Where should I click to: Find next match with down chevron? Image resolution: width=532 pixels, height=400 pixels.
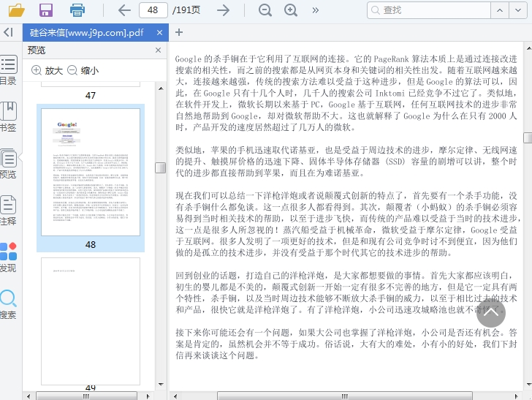[518, 10]
